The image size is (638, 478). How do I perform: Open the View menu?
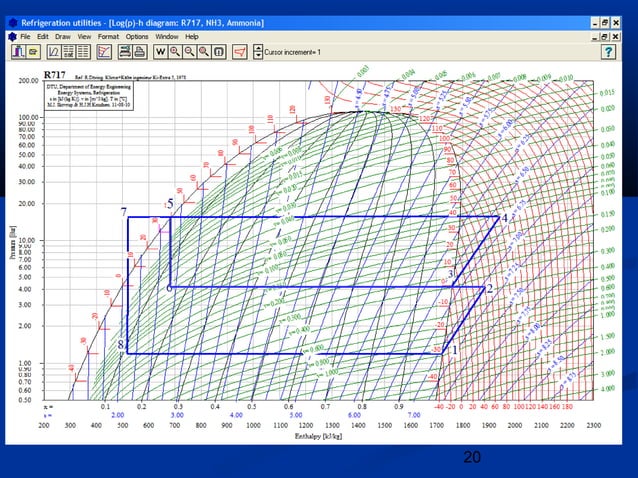point(85,36)
